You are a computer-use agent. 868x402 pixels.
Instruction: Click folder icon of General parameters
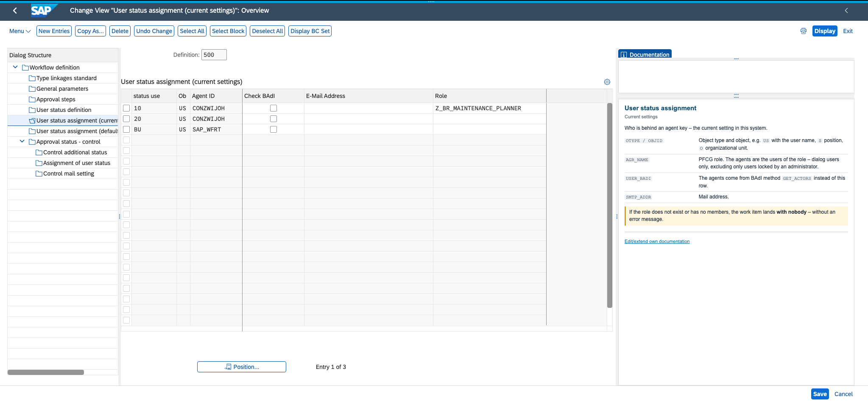32,89
